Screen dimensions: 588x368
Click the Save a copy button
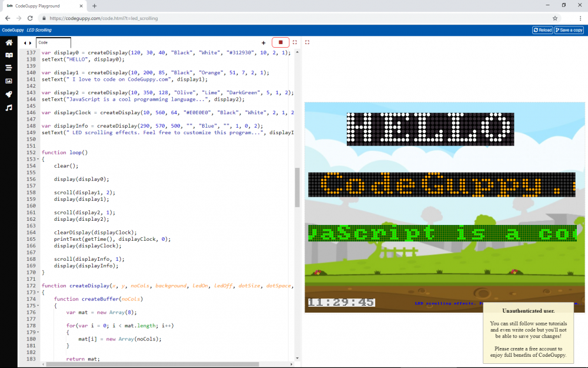click(x=569, y=30)
